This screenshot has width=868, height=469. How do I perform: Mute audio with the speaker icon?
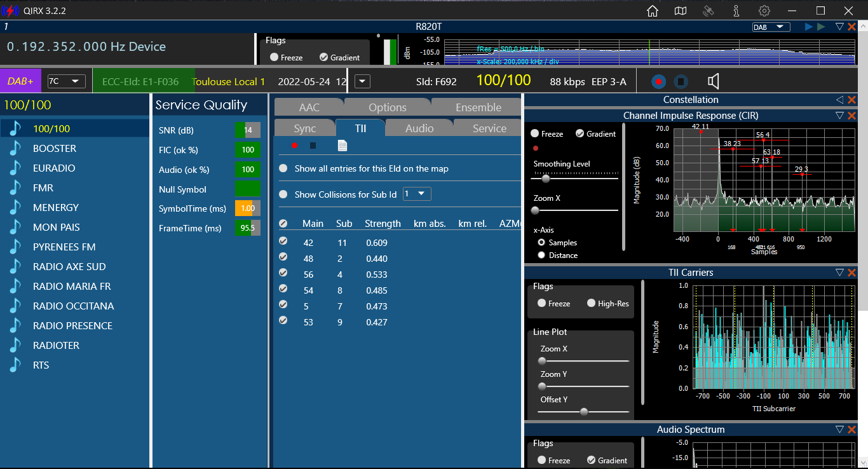(x=714, y=81)
